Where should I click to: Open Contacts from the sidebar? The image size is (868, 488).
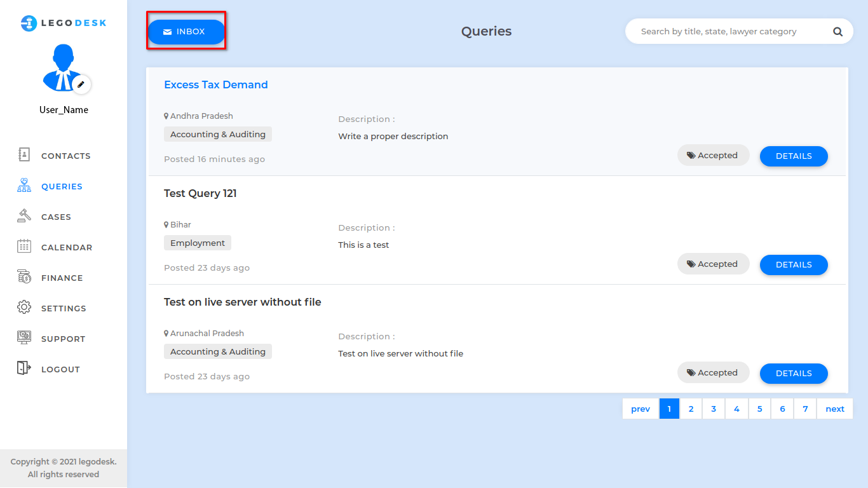[66, 156]
